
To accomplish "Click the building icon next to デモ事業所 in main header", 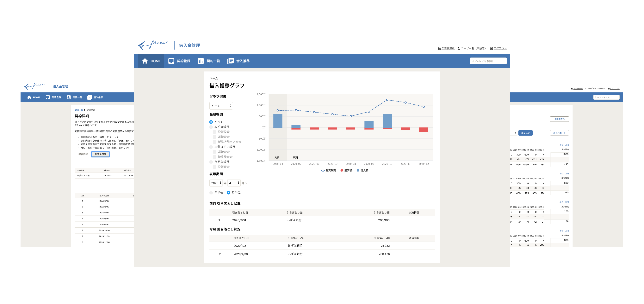I will point(439,48).
